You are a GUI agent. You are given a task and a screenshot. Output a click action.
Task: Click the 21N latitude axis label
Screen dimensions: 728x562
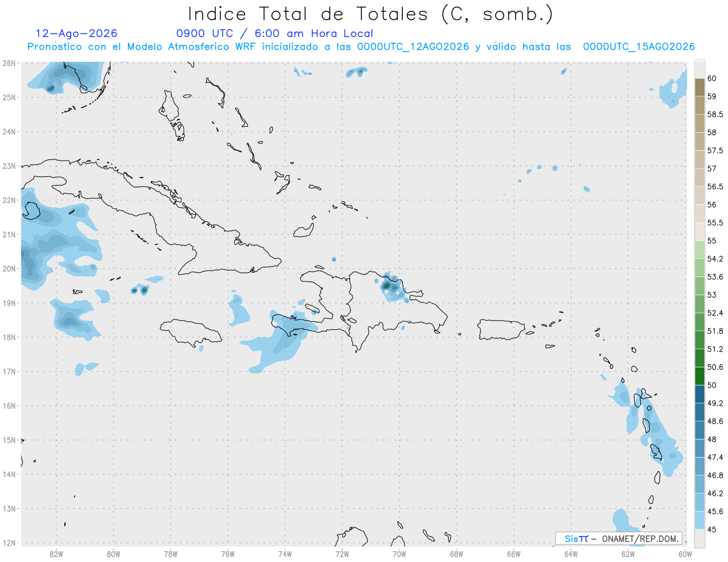[8, 234]
